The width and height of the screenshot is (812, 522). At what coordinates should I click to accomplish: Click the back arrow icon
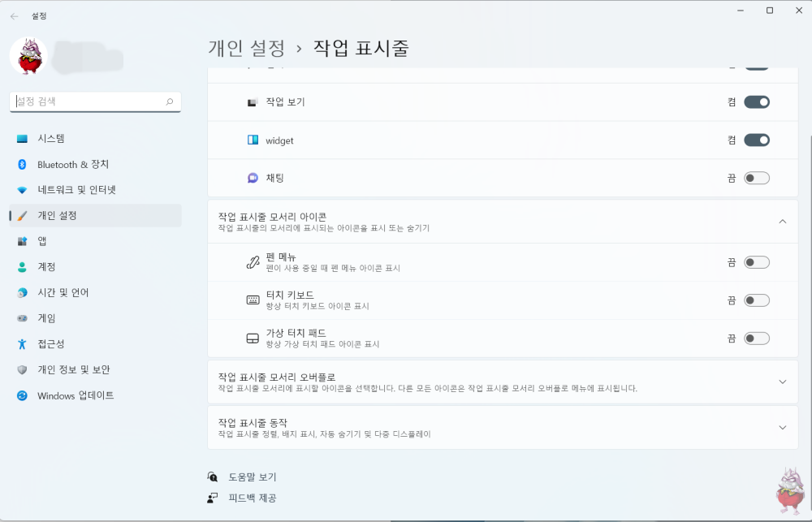tap(15, 16)
